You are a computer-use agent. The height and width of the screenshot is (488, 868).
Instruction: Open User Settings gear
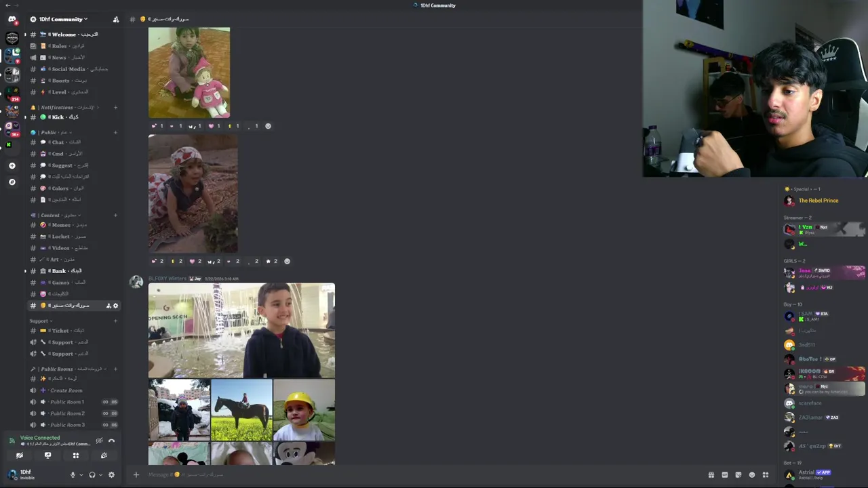point(112,474)
